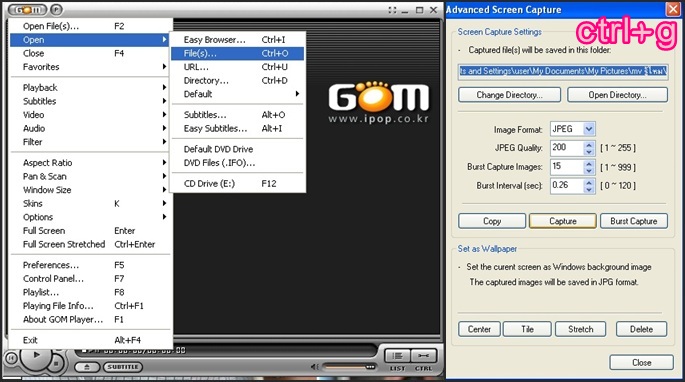Mute audio with the speaker icon
Viewport: 685px width, 382px height.
coord(315,367)
